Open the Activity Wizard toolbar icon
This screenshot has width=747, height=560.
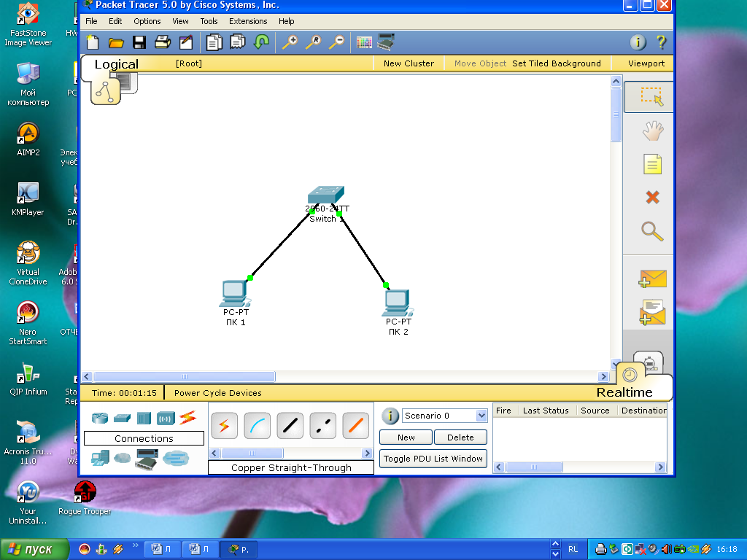[186, 42]
